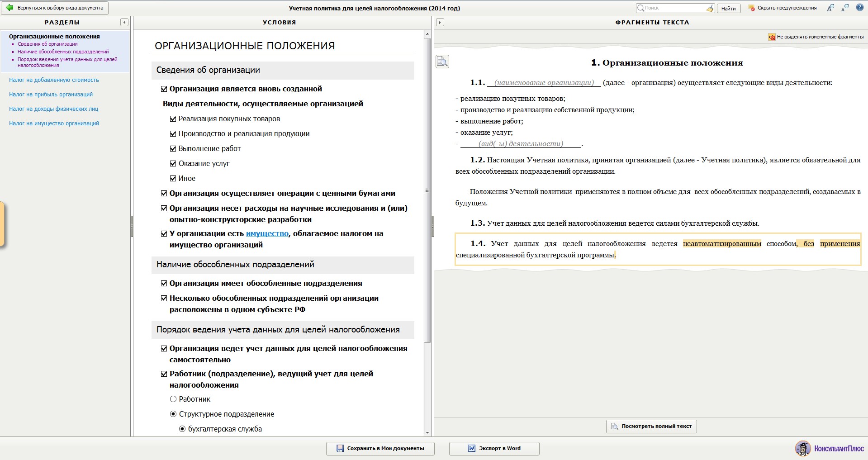Viewport: 868px width, 460px height.
Task: Decrease the text font size
Action: (844, 8)
